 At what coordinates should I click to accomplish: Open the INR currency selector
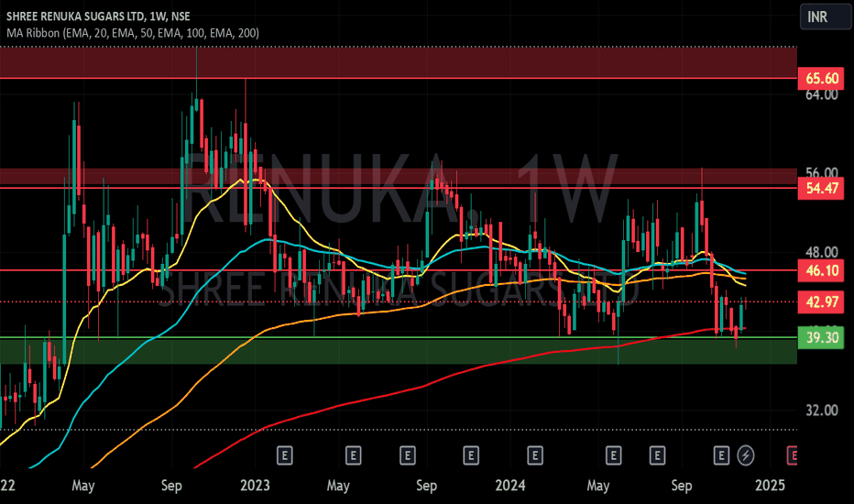(x=825, y=16)
